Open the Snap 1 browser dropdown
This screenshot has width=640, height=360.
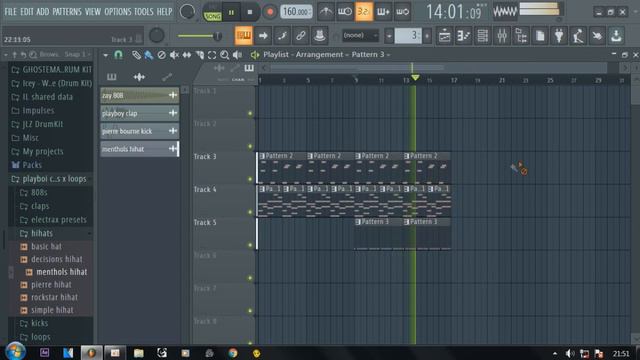click(77, 54)
